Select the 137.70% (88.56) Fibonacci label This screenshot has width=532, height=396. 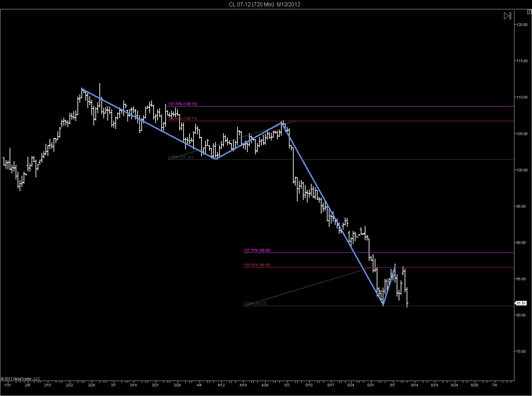coord(257,250)
